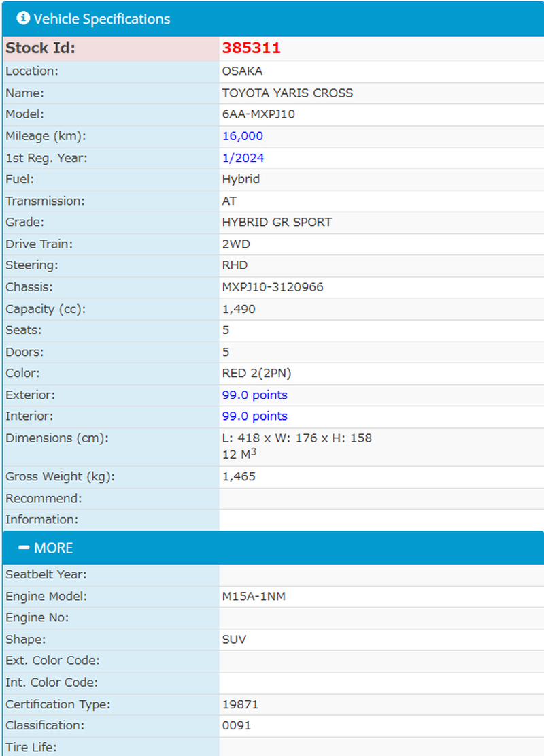Screen dimensions: 544x756
Task: Select the grade HYBRID GR SPORT
Action: click(x=277, y=223)
